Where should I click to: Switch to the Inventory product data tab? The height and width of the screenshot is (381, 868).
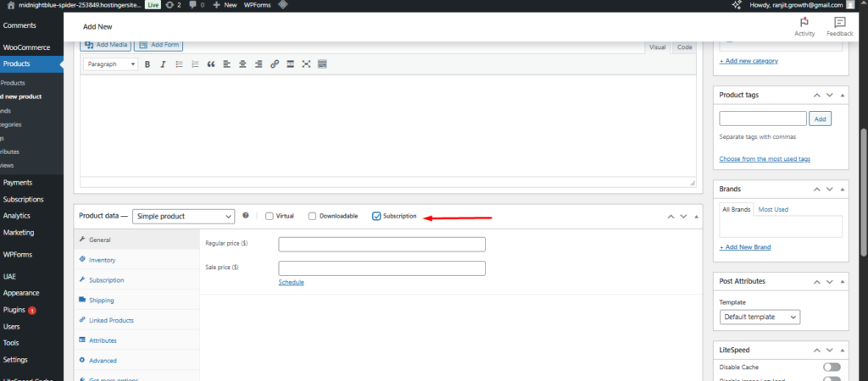102,260
